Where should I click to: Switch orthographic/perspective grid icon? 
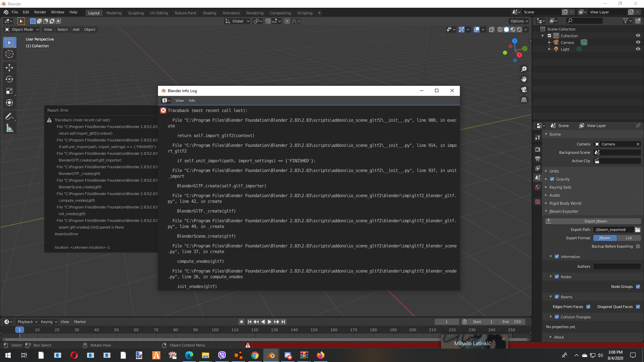pos(524,100)
